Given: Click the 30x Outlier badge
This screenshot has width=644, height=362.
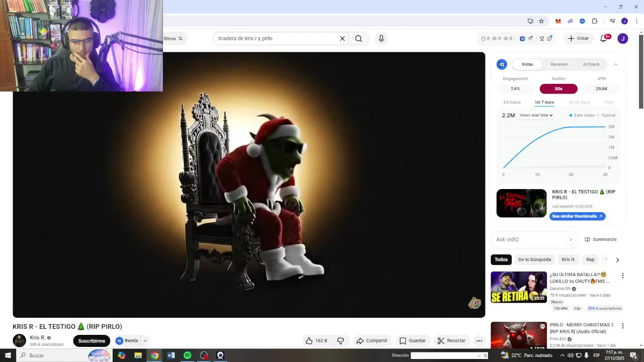Looking at the screenshot, I should pyautogui.click(x=558, y=88).
